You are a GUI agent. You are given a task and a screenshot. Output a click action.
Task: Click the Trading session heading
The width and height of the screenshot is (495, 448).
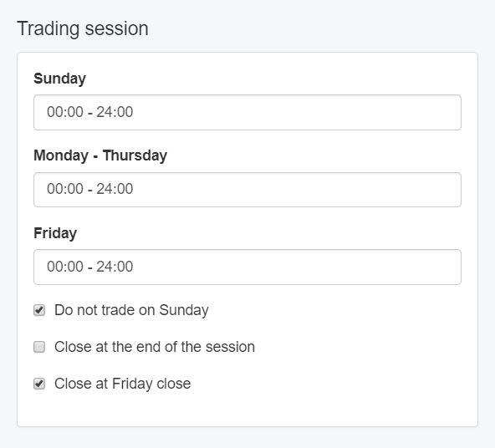coord(83,28)
